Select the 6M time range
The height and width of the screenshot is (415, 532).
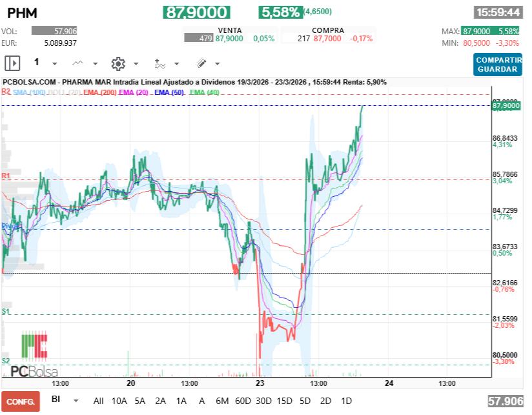(222, 401)
